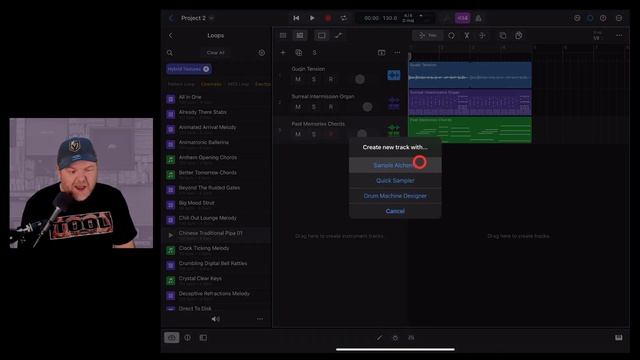This screenshot has width=640, height=360.
Task: Adjust Surreal Intermission Organ volume knob
Action: tap(367, 107)
